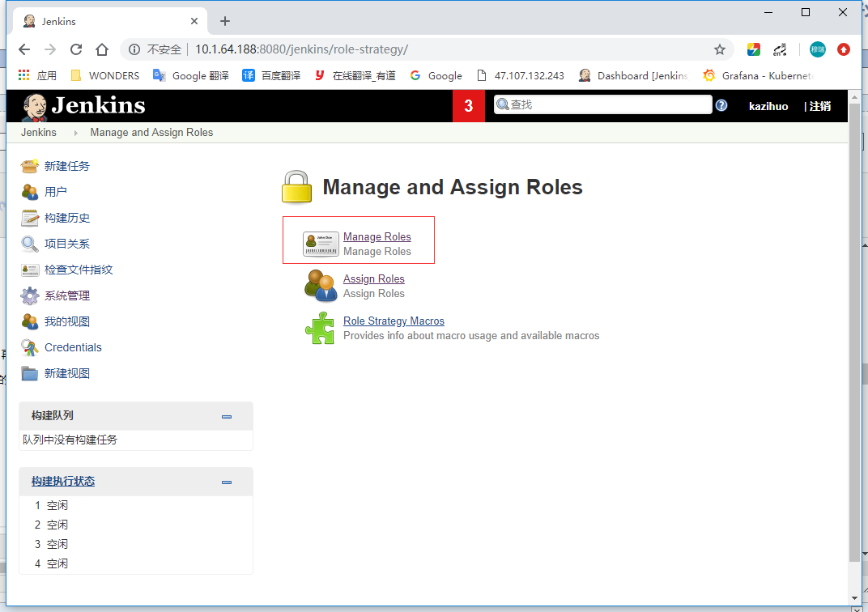Click the red notification badge showing 3

coord(469,106)
